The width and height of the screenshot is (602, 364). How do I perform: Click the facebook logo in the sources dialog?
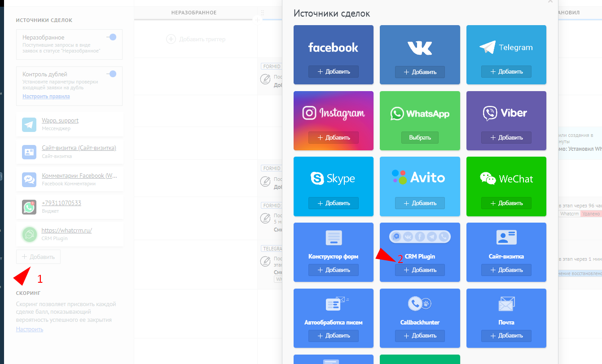333,48
